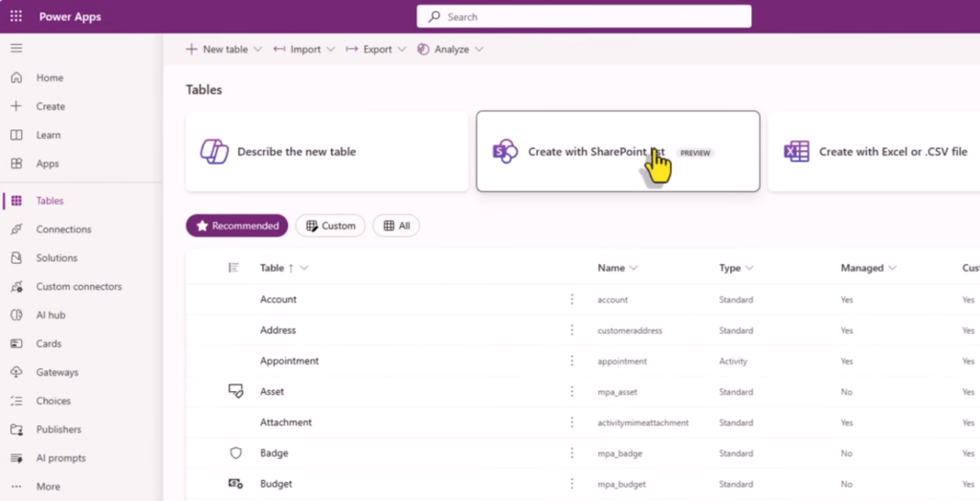Select the All filter pill
The width and height of the screenshot is (980, 501).
click(x=396, y=226)
